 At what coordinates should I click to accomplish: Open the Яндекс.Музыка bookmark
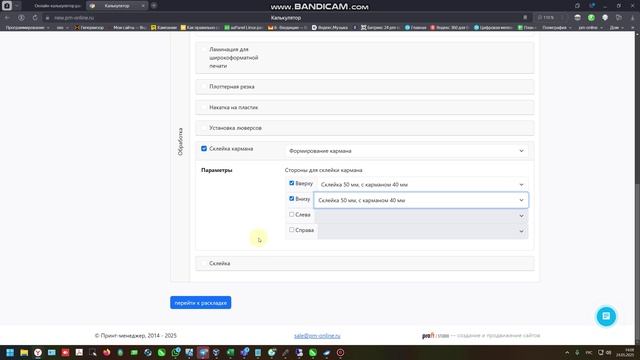(330, 27)
